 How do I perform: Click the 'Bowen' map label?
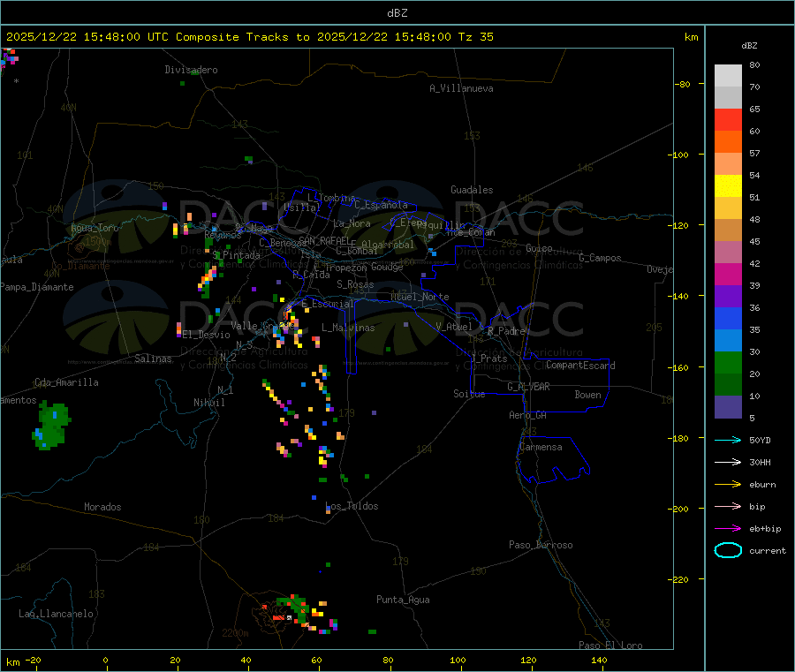coord(587,395)
